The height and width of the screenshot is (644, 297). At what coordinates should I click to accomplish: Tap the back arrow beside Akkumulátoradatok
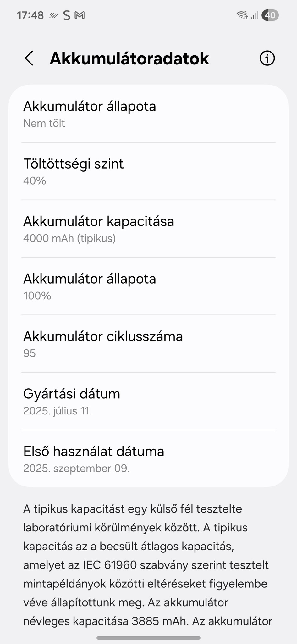coord(29,58)
